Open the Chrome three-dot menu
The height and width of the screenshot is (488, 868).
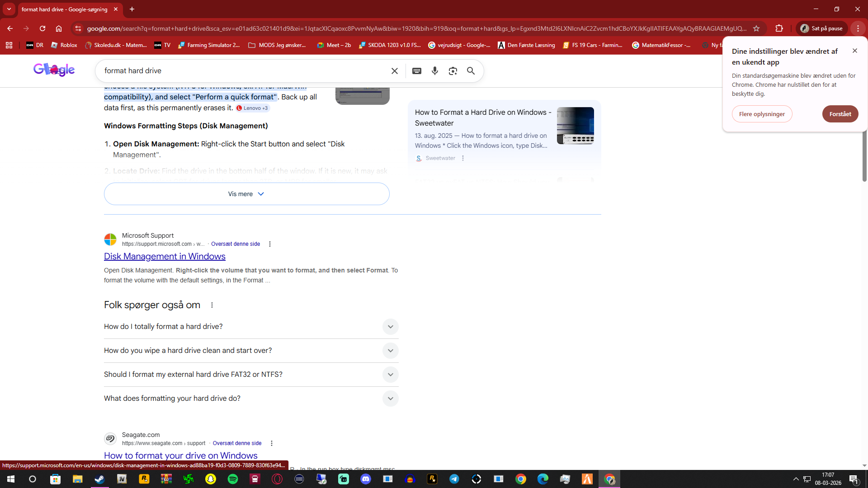pyautogui.click(x=858, y=28)
